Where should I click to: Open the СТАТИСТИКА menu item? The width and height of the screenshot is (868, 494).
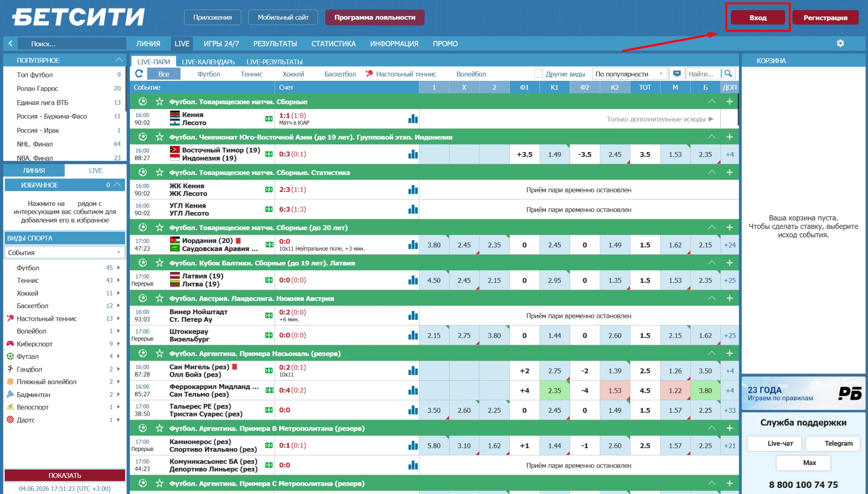click(333, 43)
